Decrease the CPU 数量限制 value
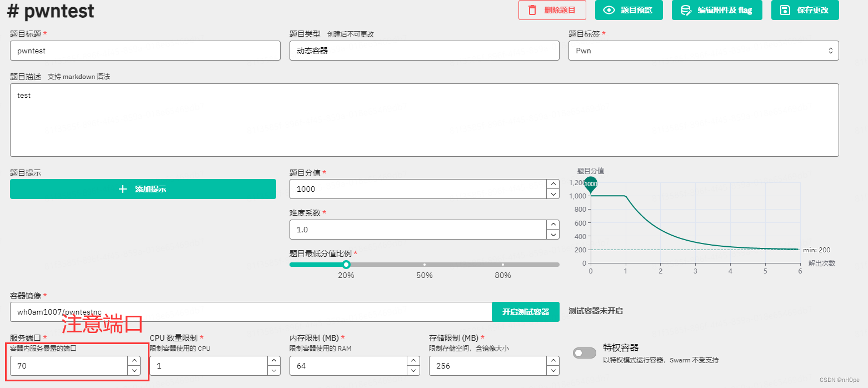The height and width of the screenshot is (388, 868). (274, 371)
